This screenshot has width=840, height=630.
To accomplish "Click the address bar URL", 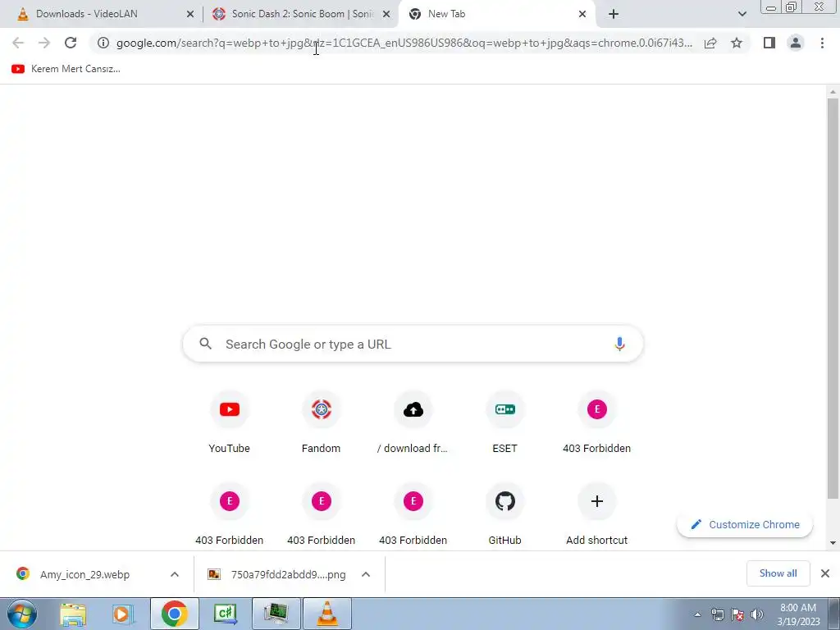I will pyautogui.click(x=404, y=43).
